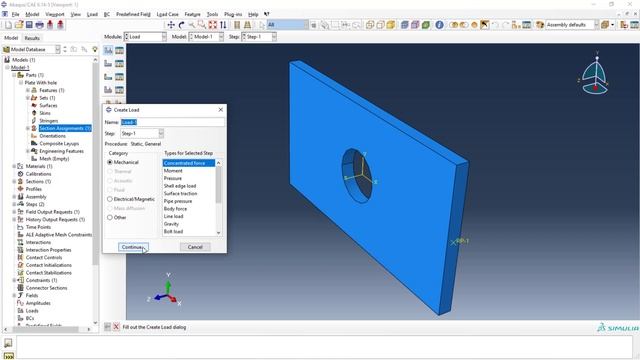Select Loads item in model tree
Image resolution: width=640 pixels, height=360 pixels.
pos(32,311)
